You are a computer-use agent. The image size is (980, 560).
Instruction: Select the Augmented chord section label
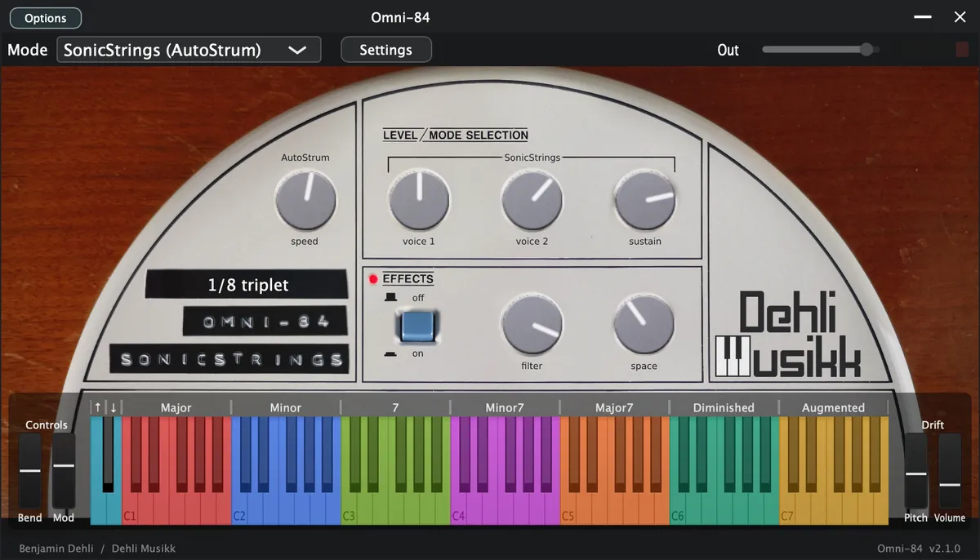pyautogui.click(x=833, y=407)
